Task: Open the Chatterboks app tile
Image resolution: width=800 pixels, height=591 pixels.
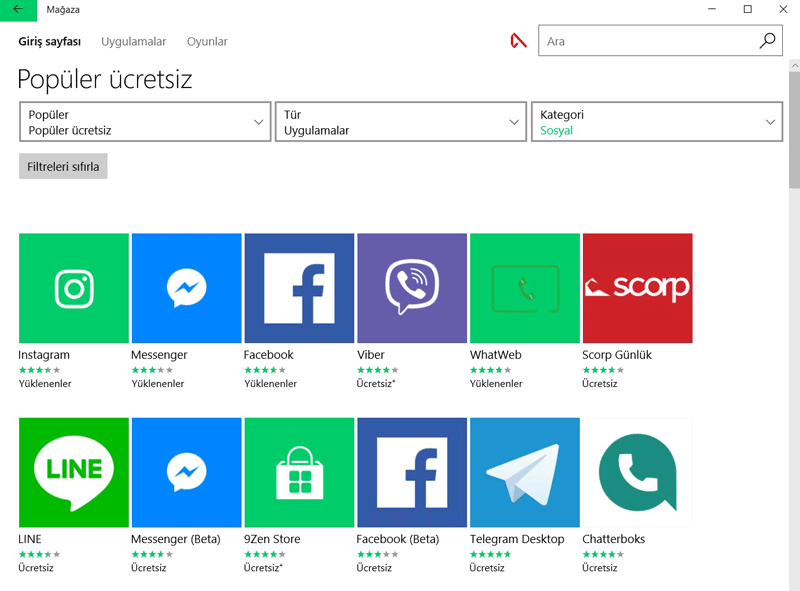Action: [x=637, y=473]
